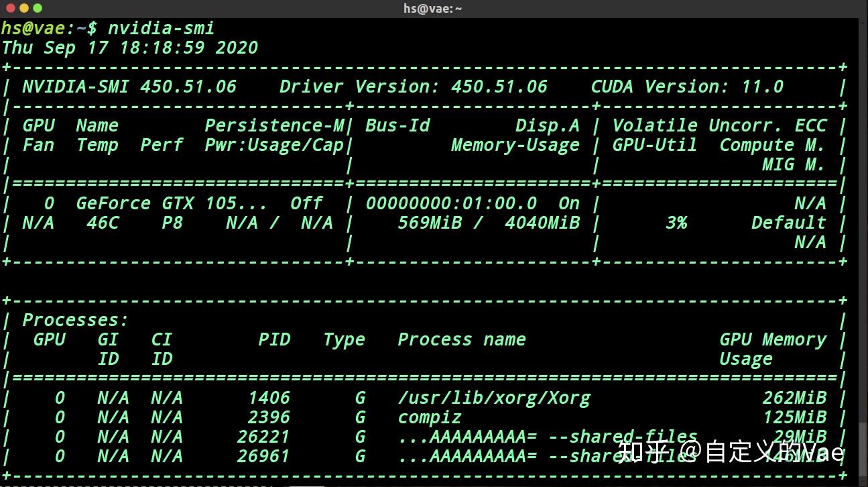Screen dimensions: 868x487
Task: Click process name '/usr/lib/xorg/Xorg'
Action: pyautogui.click(x=494, y=398)
